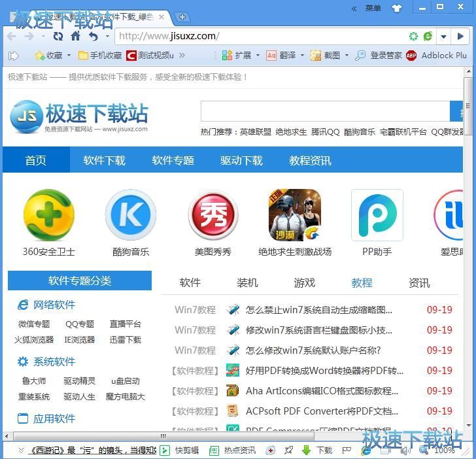This screenshot has height=459, width=476.
Task: Click the go arrow beside the address bar
Action: pos(460,37)
